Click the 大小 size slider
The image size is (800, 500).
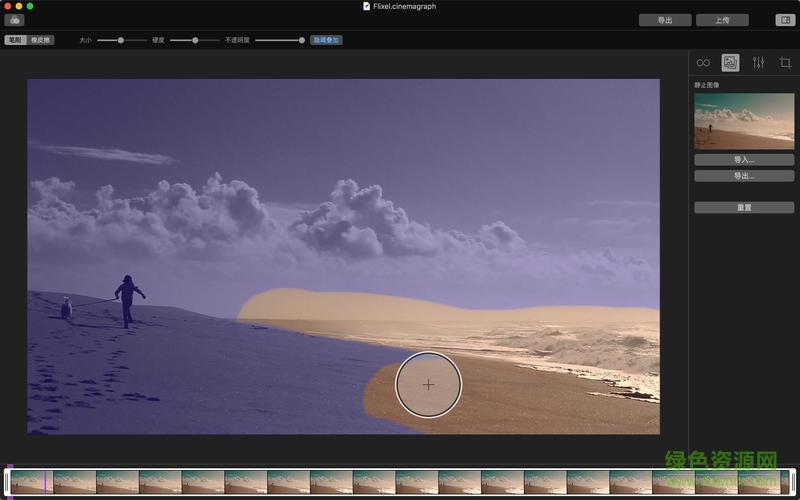(120, 40)
